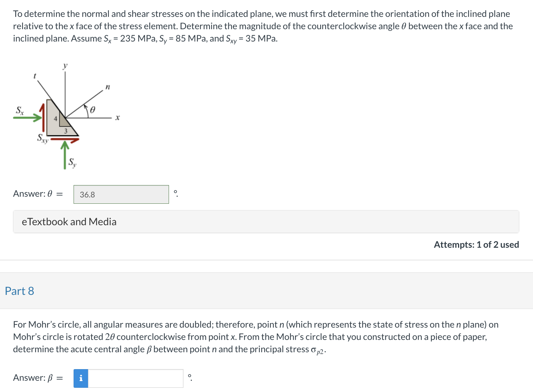Click the angle θ marker in the diagram
This screenshot has width=533, height=392.
click(92, 110)
